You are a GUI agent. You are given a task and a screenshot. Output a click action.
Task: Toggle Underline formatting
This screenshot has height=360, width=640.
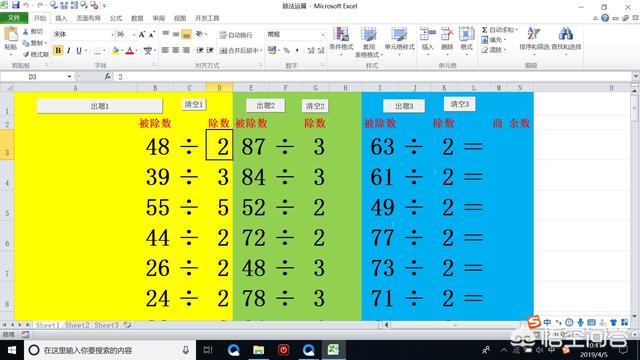pyautogui.click(x=79, y=50)
